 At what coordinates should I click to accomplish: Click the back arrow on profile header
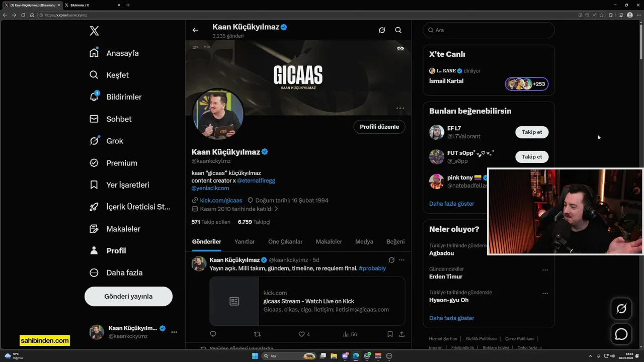click(x=195, y=30)
